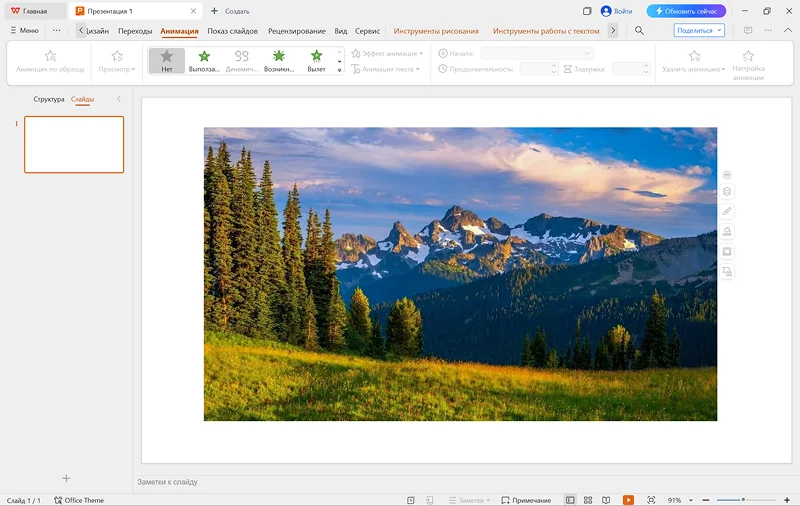This screenshot has width=800, height=506.
Task: Open the search magnifier in ribbon
Action: tap(639, 31)
